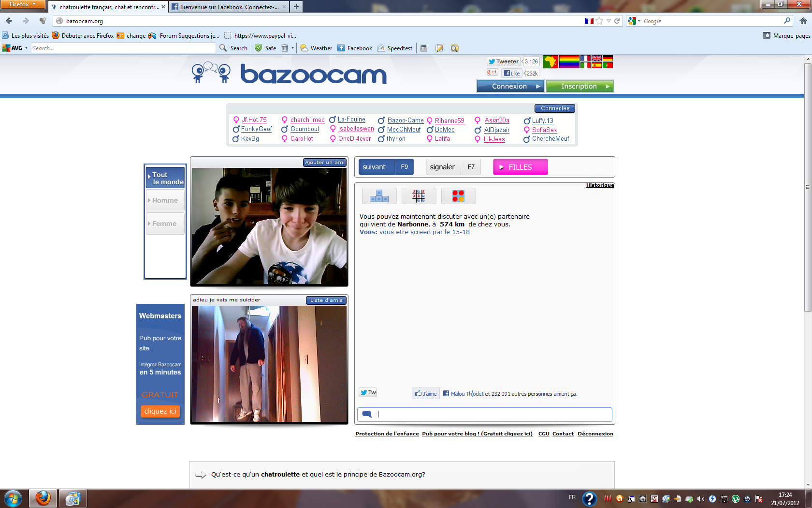Open user La-Fouine profile

(x=351, y=120)
